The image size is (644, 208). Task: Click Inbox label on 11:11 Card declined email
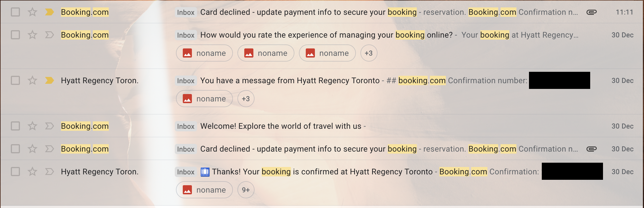click(186, 12)
